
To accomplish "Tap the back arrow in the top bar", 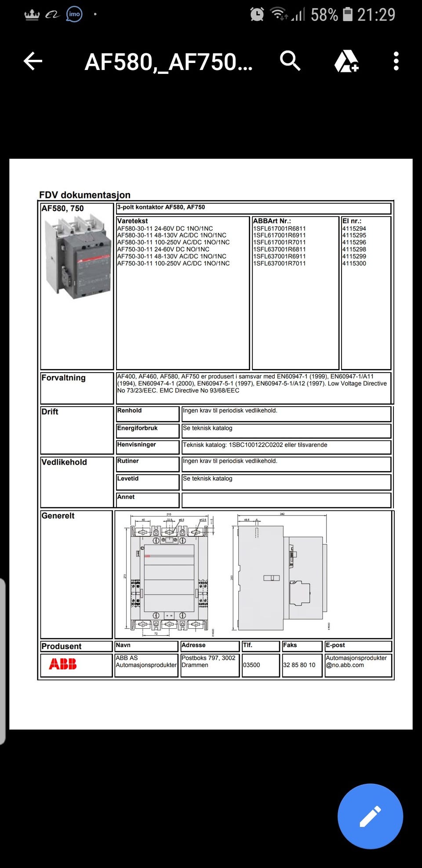I will [x=33, y=61].
